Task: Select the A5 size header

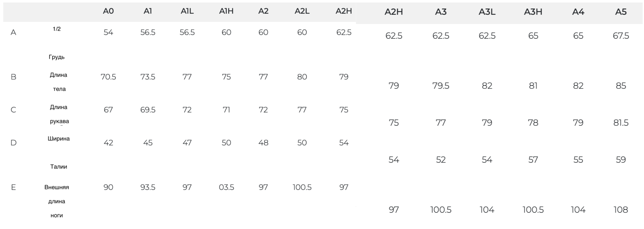Action: [x=621, y=12]
